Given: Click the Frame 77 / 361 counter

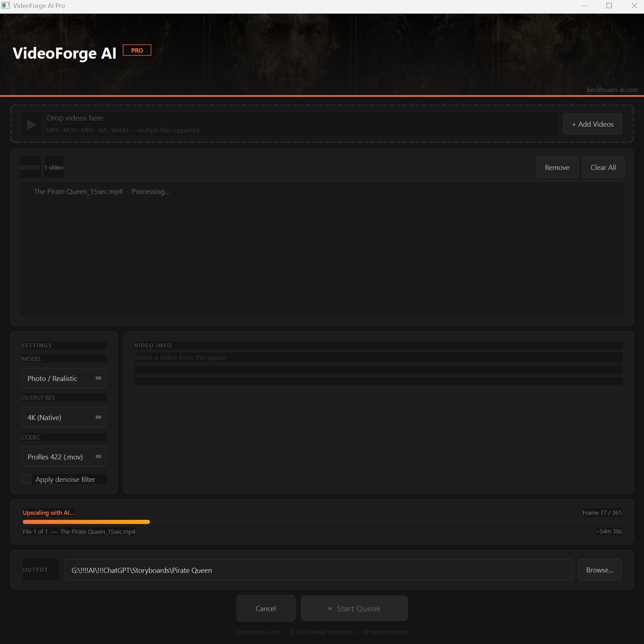Looking at the screenshot, I should 602,513.
